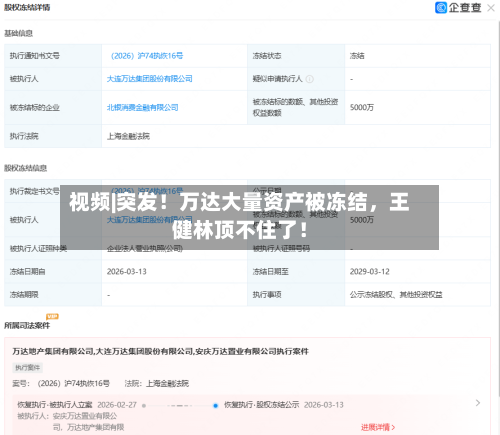Select 公示冻结股权、其他投资权益 value
Viewport: 500px width, 435px height.
click(x=396, y=294)
